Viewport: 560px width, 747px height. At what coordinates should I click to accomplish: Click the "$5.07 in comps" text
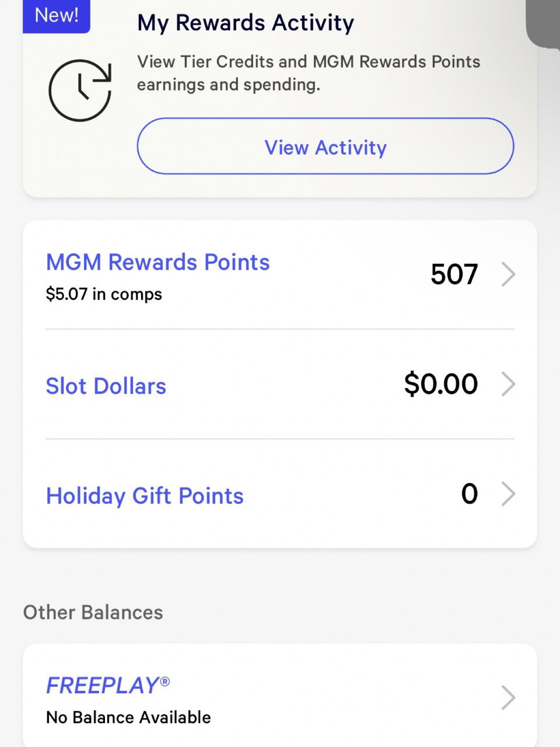[x=104, y=294]
